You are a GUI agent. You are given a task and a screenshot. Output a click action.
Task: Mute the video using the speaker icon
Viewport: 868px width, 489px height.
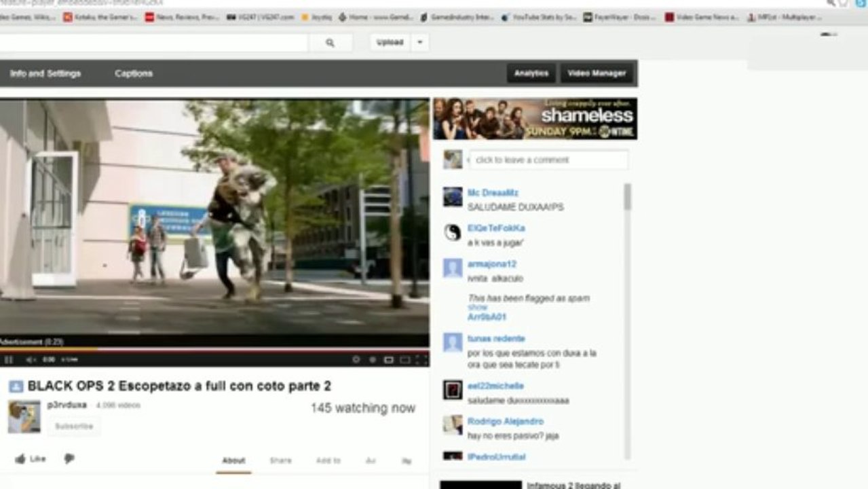[31, 359]
